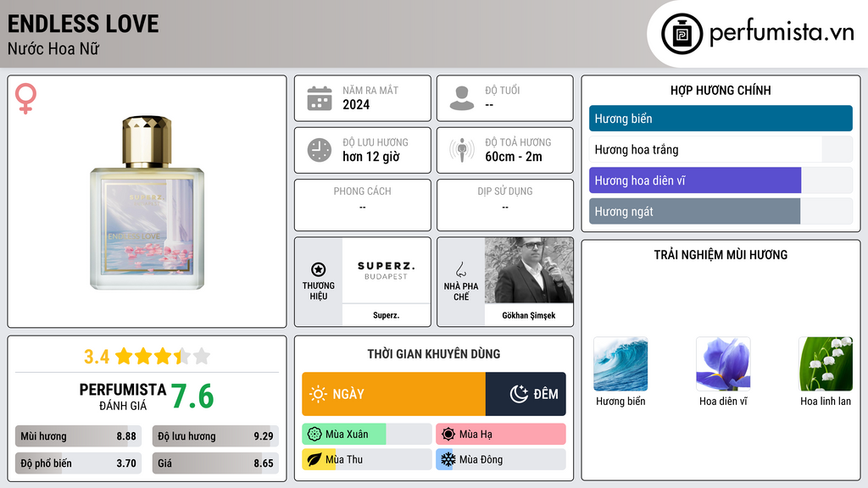Screen dimensions: 868x488
Task: Click the Hương hoa diên vĩ accord bar
Action: tap(721, 180)
